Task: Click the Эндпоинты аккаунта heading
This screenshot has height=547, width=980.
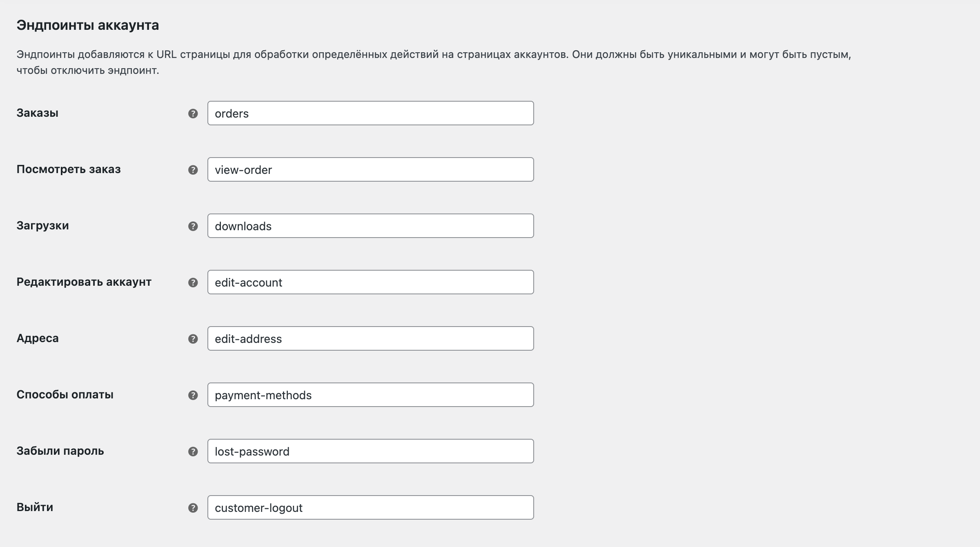Action: point(88,25)
